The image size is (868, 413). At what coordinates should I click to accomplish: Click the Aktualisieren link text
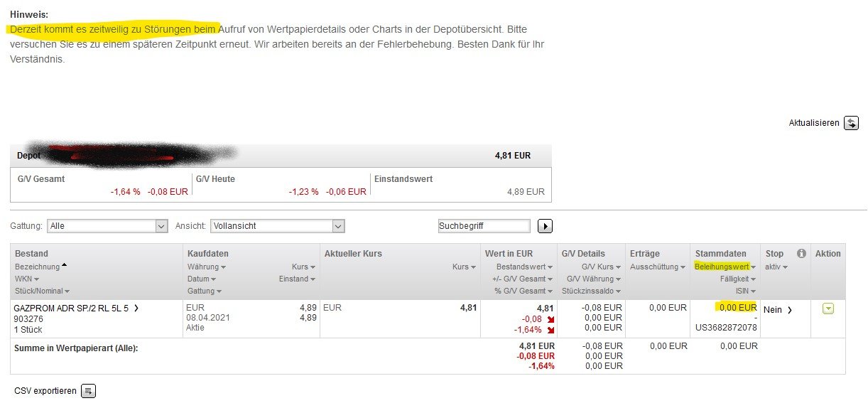[813, 123]
